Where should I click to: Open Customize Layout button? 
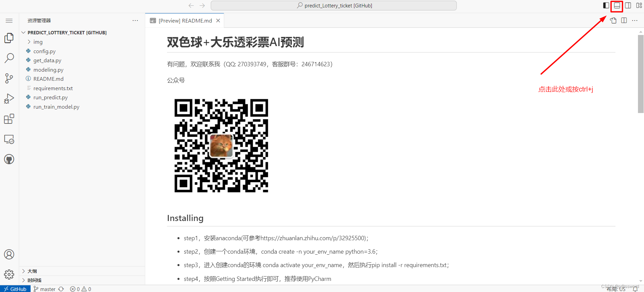(x=639, y=5)
